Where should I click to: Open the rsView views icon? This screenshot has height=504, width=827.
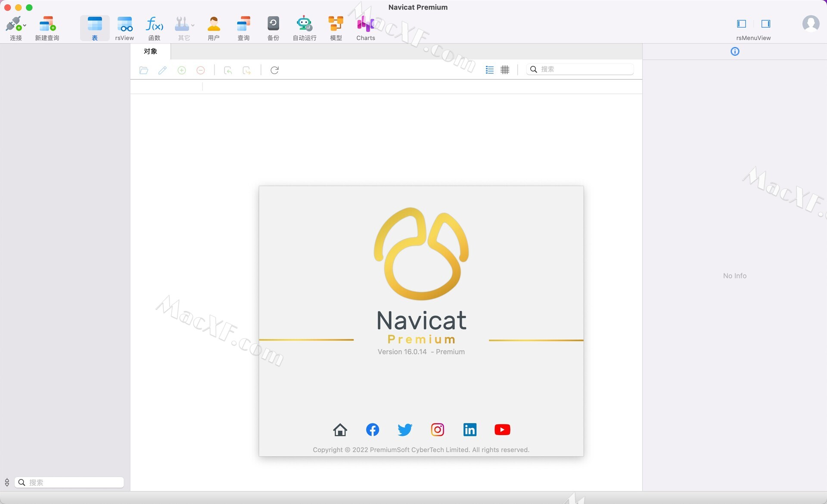pos(124,24)
